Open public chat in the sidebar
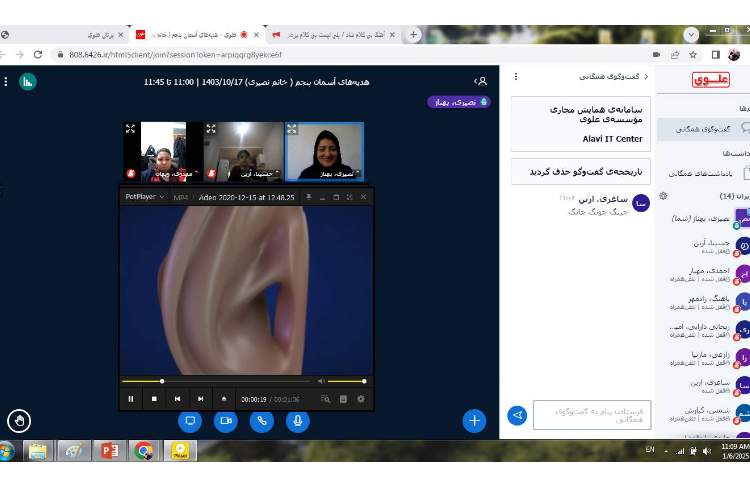The image size is (750, 480). [x=704, y=129]
